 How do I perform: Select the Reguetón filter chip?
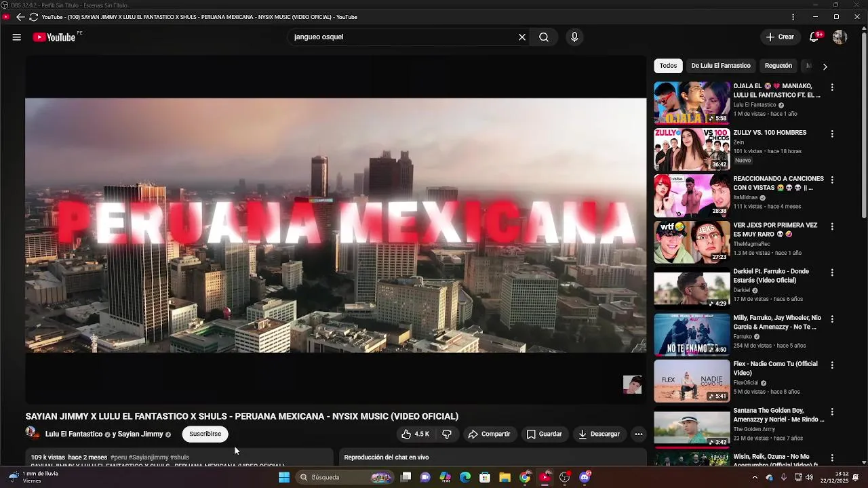click(x=778, y=66)
